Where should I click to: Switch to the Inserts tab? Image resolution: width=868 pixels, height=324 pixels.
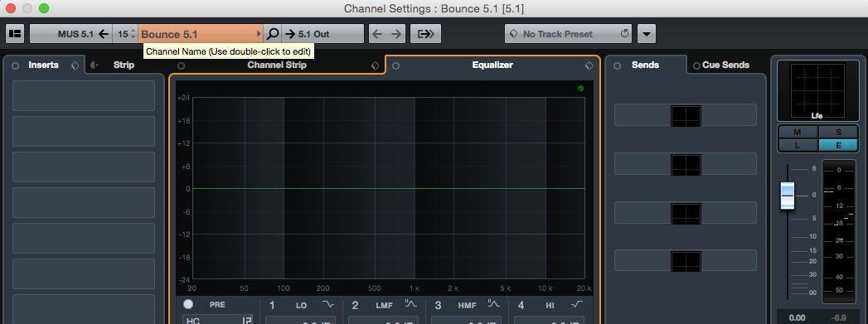(x=43, y=65)
